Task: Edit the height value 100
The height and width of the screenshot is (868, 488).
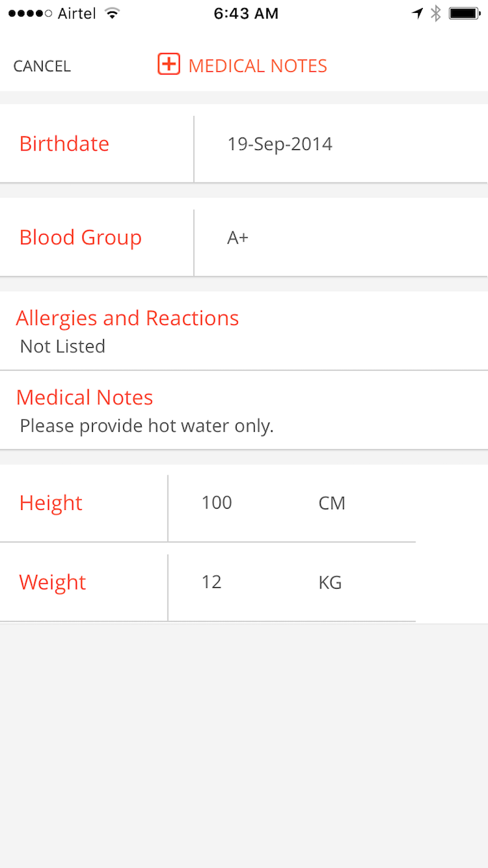Action: click(x=217, y=502)
